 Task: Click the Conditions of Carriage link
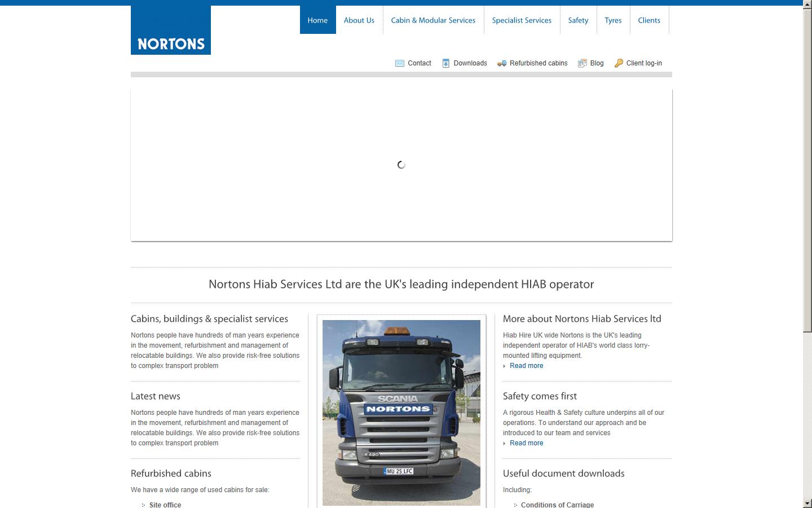557,505
